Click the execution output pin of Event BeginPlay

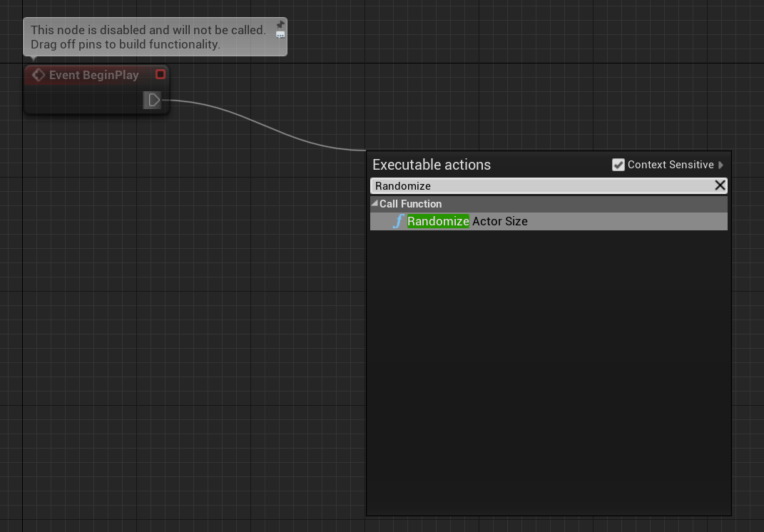point(153,100)
